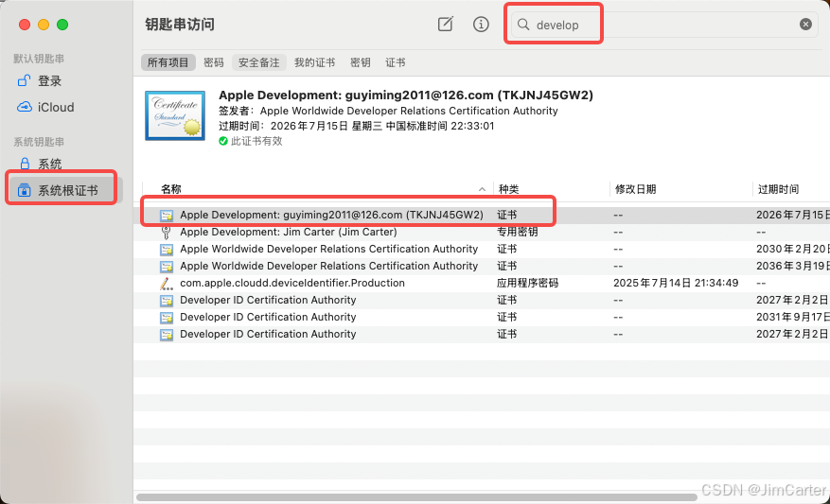Click the green zoom window button
The height and width of the screenshot is (504, 830).
[62, 25]
